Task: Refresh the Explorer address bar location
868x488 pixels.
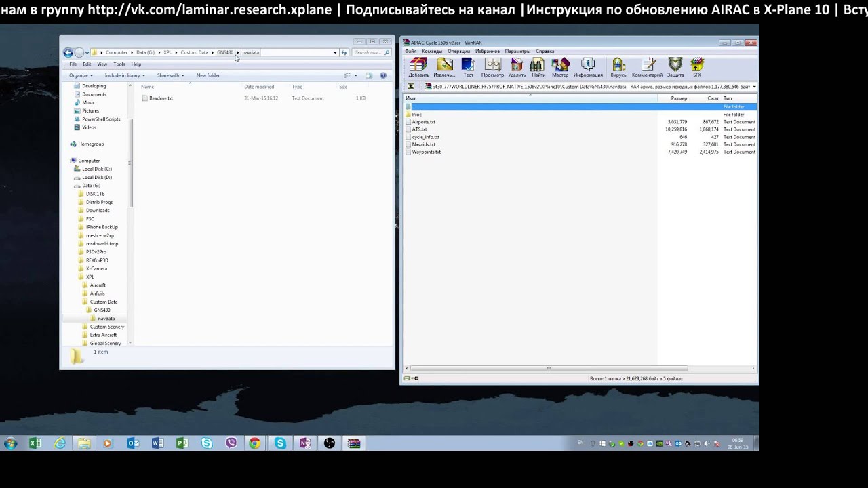Action: [x=344, y=52]
